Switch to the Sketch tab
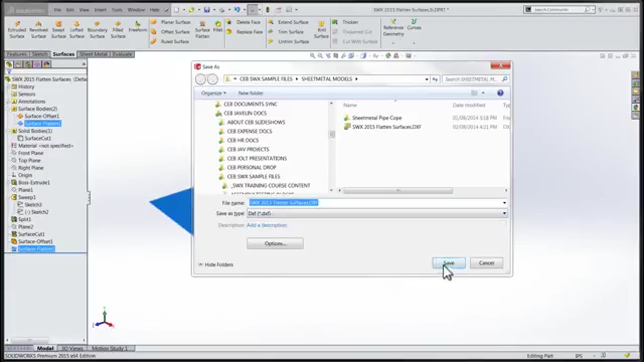Viewport: 644px width, 362px height. coord(40,54)
